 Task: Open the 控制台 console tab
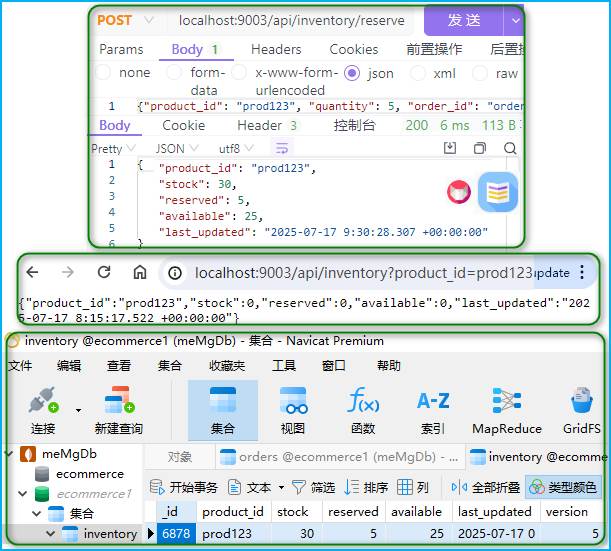[x=355, y=125]
